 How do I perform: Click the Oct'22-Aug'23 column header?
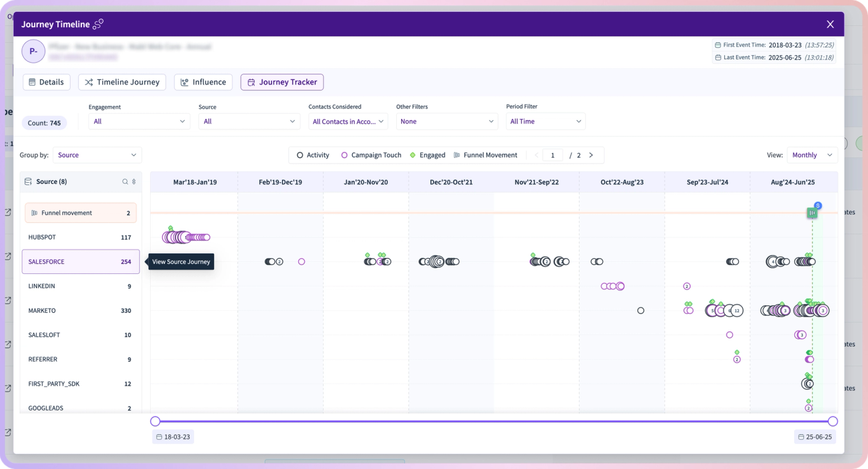point(622,182)
